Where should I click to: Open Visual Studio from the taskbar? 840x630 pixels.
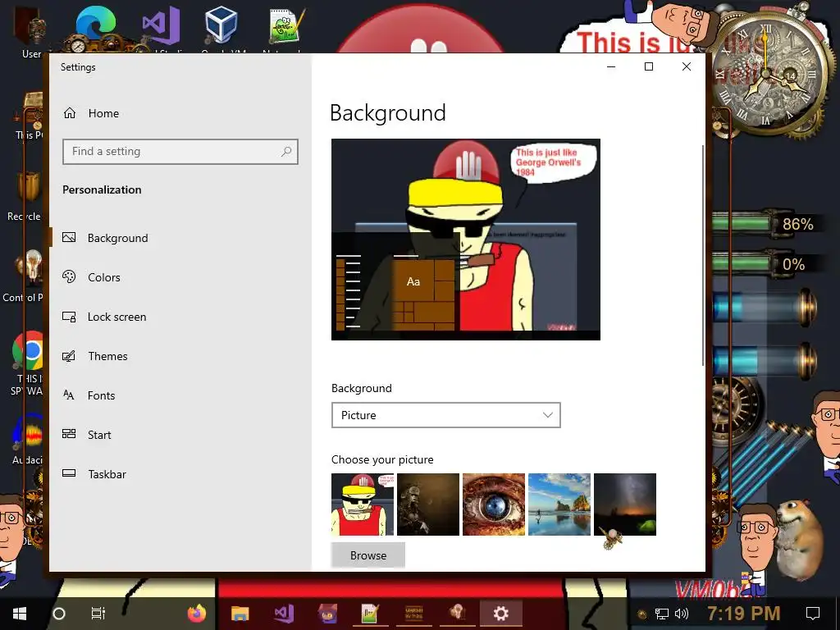[x=284, y=614]
